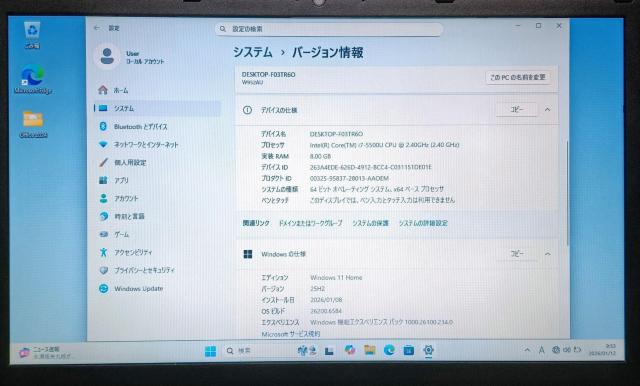Open システムの詳細設定 link
640x386 pixels.
(423, 223)
